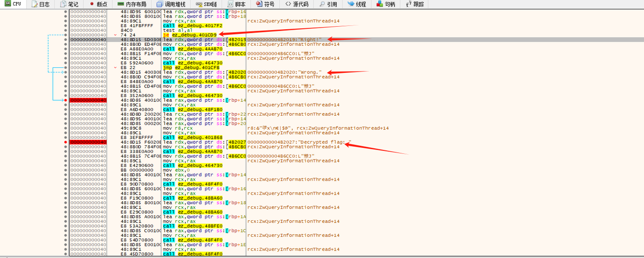Open the 日志 log tab
Viewport: 644px width, 258px height.
(x=40, y=4)
